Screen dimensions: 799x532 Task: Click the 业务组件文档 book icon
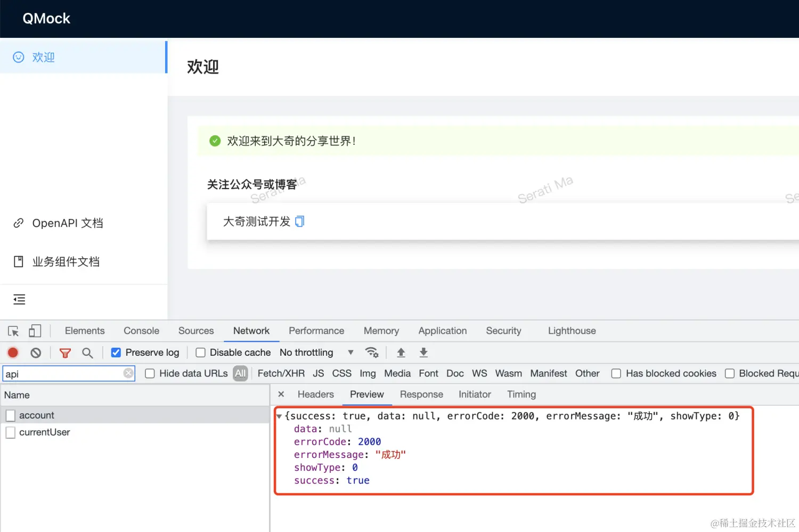pos(19,261)
